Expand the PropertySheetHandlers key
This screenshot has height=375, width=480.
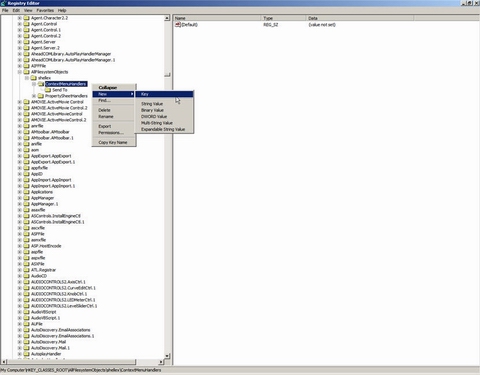(x=34, y=96)
